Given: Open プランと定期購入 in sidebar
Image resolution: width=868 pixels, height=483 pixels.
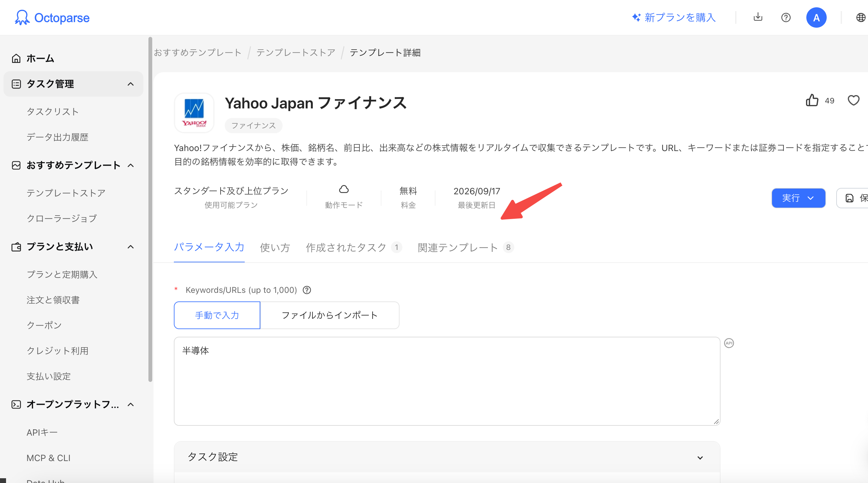Looking at the screenshot, I should (x=62, y=274).
